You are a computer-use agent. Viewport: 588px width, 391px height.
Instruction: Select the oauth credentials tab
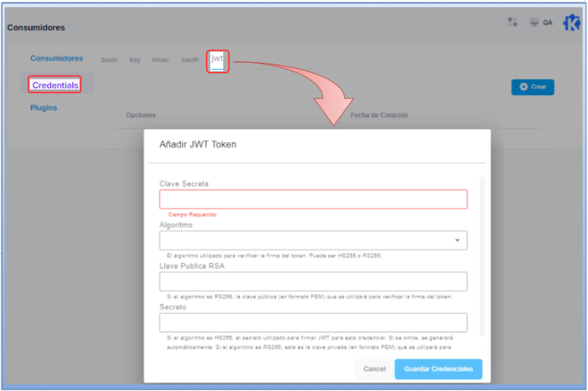pyautogui.click(x=190, y=60)
